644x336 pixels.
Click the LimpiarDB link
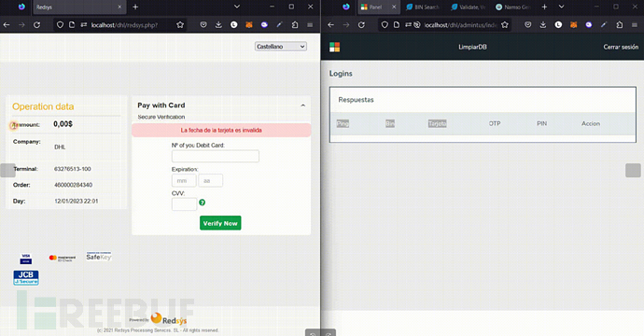(x=472, y=47)
